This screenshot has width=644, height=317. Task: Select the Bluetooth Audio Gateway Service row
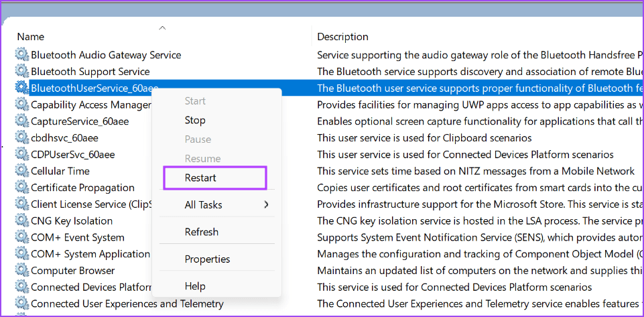106,54
